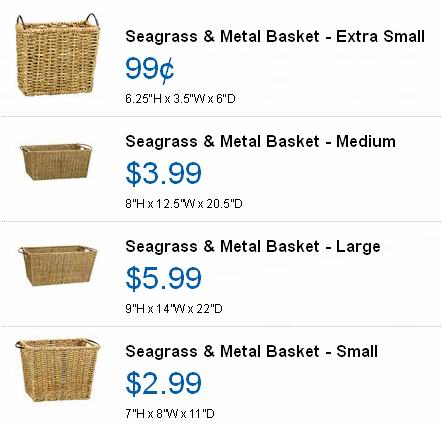The width and height of the screenshot is (442, 425).
Task: Click dotted divider below Extra Small basket
Action: click(221, 117)
